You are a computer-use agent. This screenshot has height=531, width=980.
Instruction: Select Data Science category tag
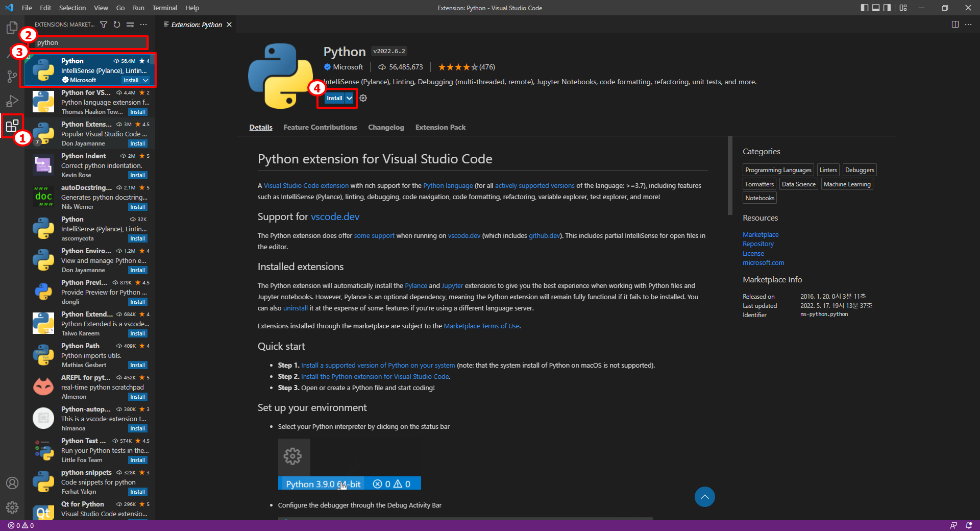coord(798,184)
